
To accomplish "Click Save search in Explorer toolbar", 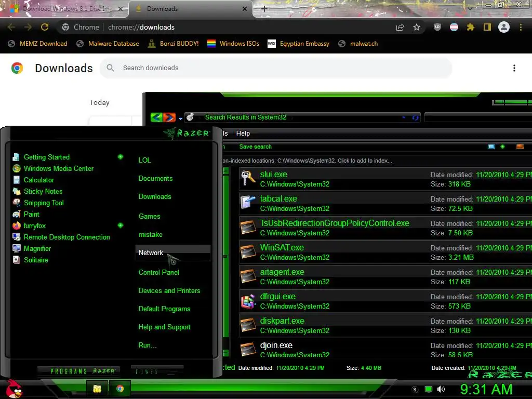I will click(x=256, y=147).
